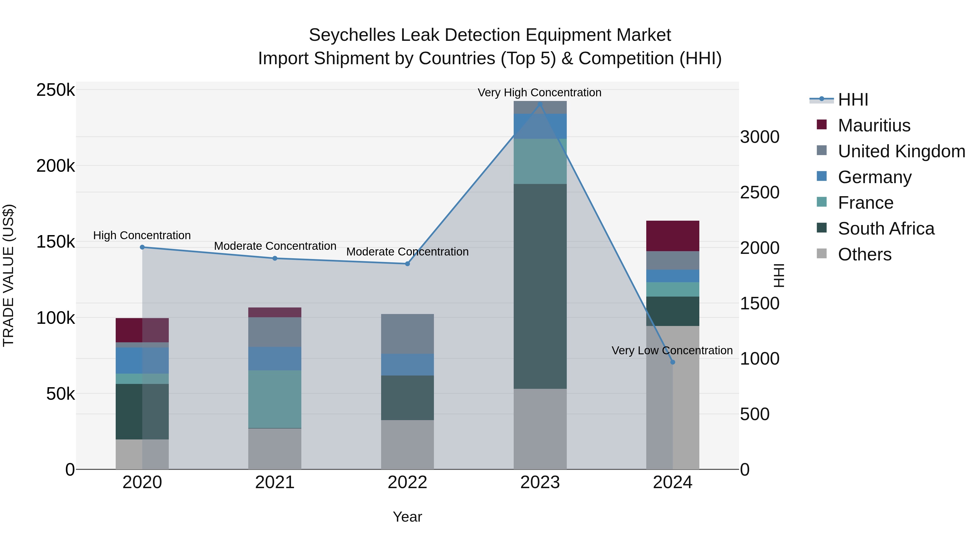Select the 2021 HHI data point
The height and width of the screenshot is (551, 980).
(x=275, y=258)
